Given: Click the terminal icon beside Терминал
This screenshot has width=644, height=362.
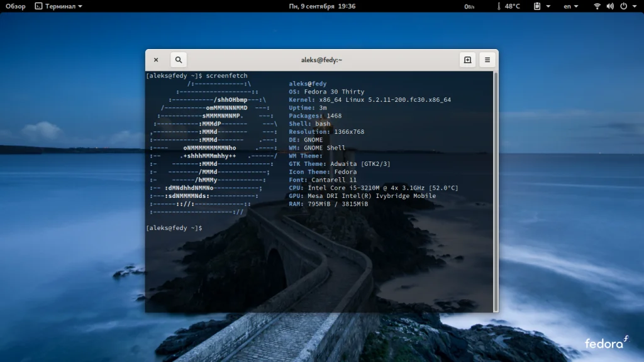Looking at the screenshot, I should point(38,6).
